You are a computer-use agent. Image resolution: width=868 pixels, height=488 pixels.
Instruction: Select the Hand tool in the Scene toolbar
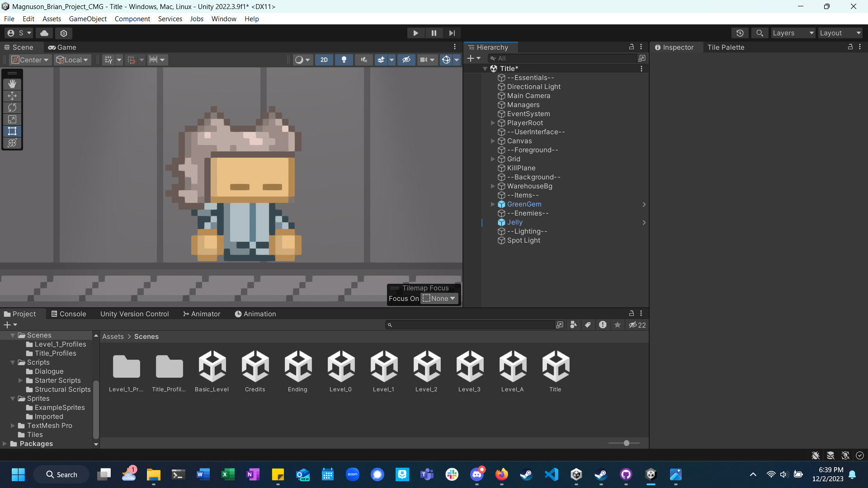click(x=12, y=84)
